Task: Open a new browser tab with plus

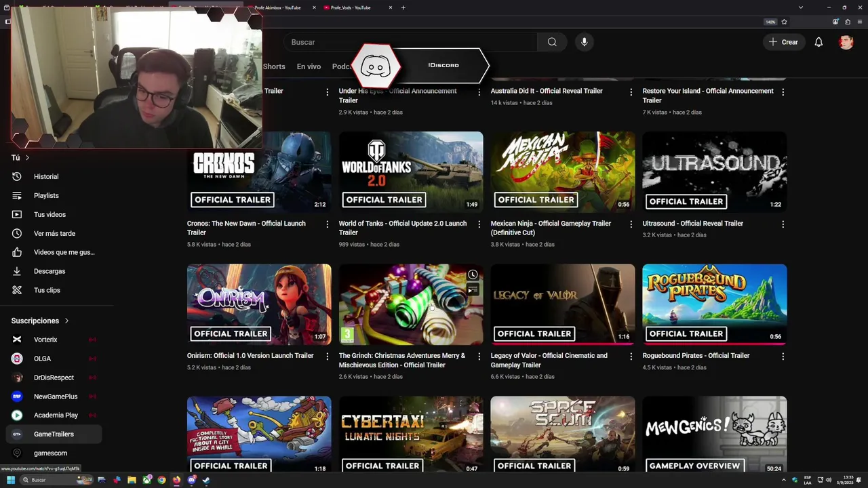Action: pyautogui.click(x=403, y=7)
